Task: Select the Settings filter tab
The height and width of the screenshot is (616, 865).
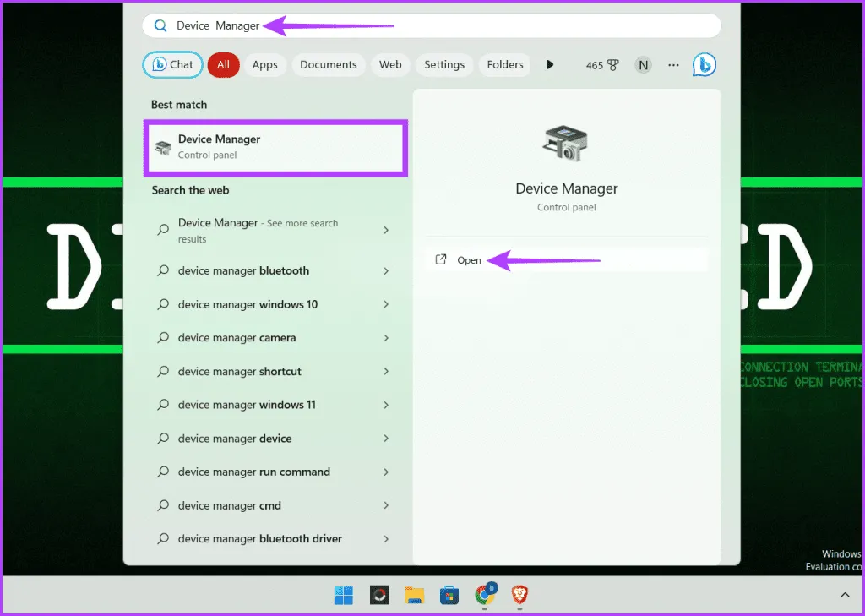Action: point(444,65)
